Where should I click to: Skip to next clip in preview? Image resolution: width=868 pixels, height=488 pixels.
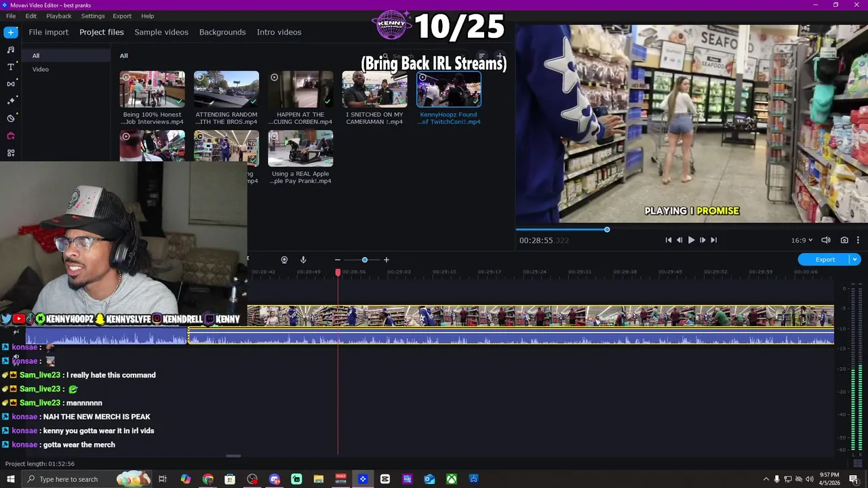(x=713, y=240)
